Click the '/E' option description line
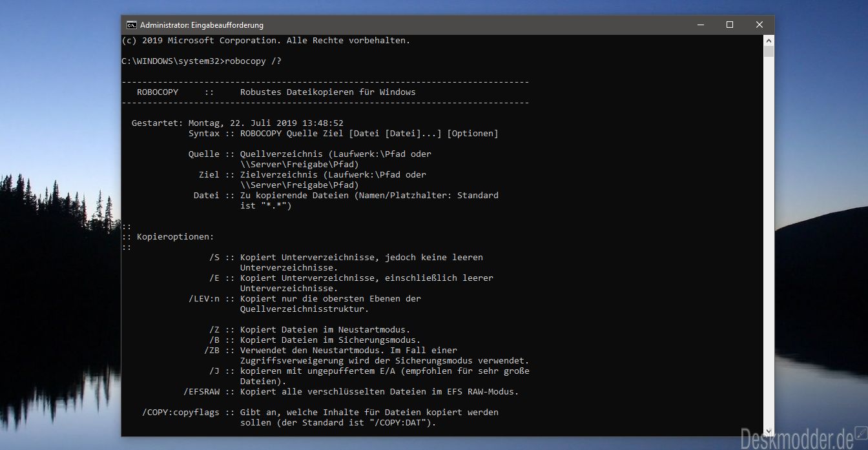Viewport: 868px width, 450px height. pyautogui.click(x=351, y=278)
